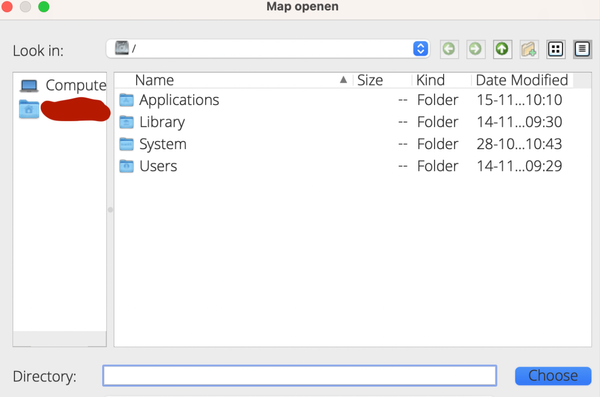Go forward using the right arrow icon
This screenshot has width=600, height=397.
click(x=475, y=49)
